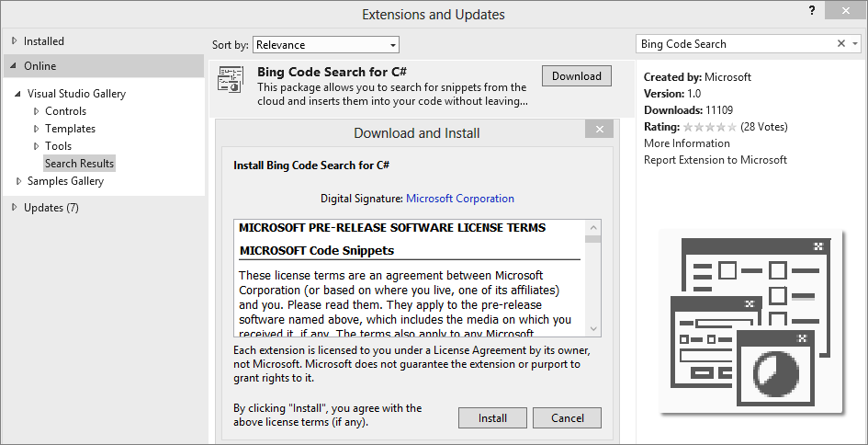The height and width of the screenshot is (445, 868).
Task: Select the Controls tree item
Action: click(66, 111)
